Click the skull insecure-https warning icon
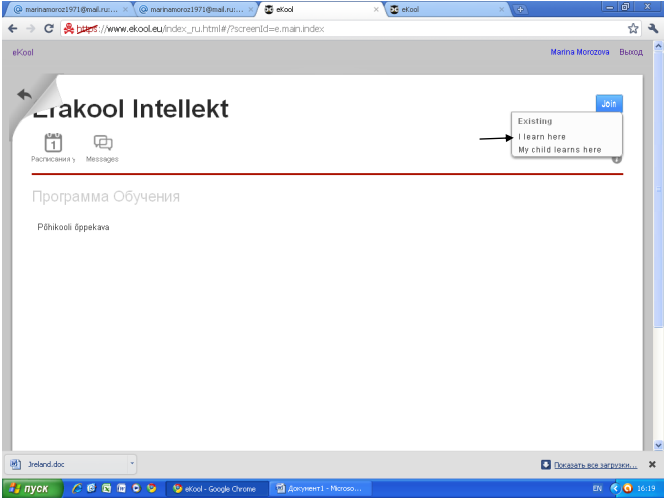Viewport: 665px width, 498px height. tap(69, 28)
